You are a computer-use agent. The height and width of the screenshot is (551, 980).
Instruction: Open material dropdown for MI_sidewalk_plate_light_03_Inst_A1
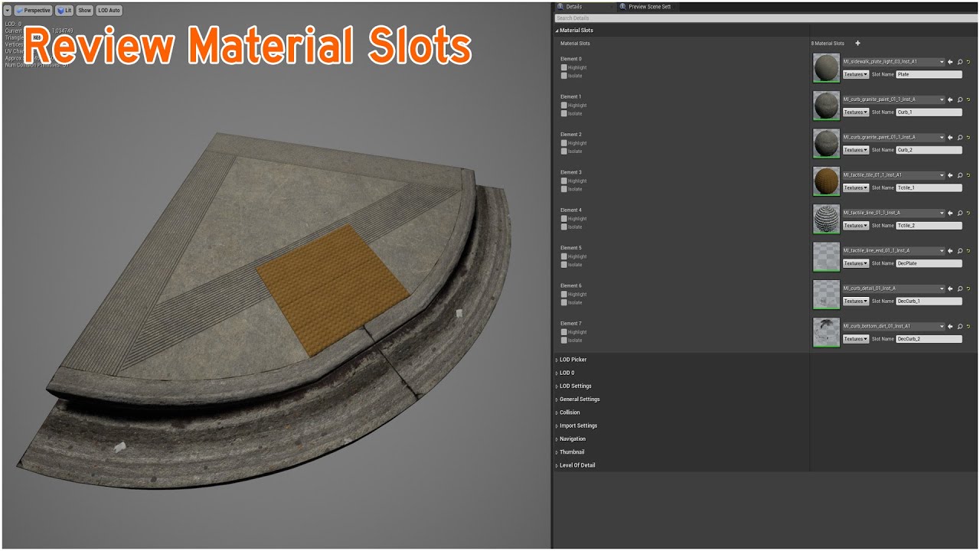893,62
